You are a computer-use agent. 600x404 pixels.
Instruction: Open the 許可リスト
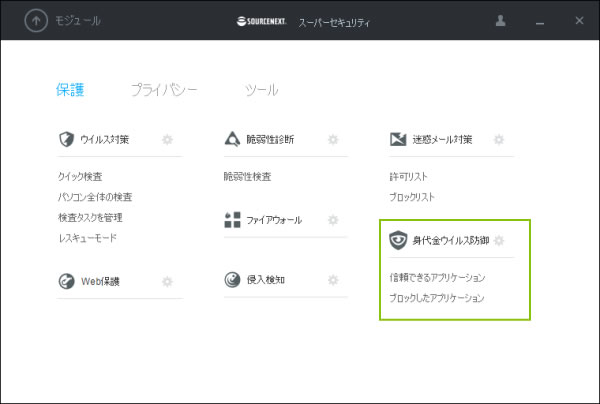pos(408,176)
